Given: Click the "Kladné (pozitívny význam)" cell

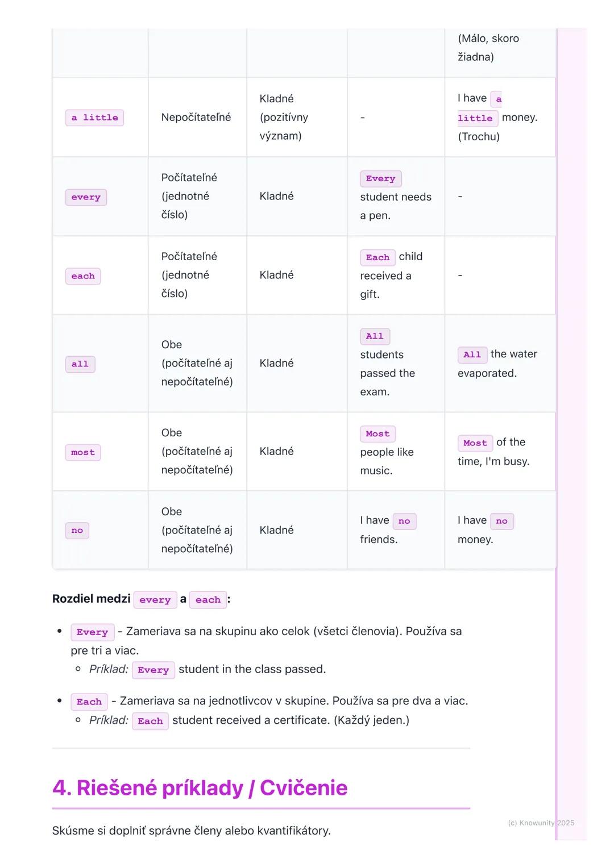Looking at the screenshot, I should [284, 118].
